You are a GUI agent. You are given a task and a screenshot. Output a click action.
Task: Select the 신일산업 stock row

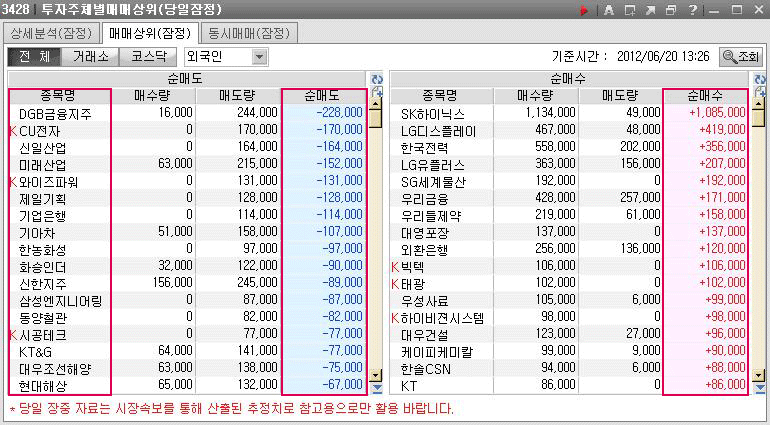click(188, 147)
